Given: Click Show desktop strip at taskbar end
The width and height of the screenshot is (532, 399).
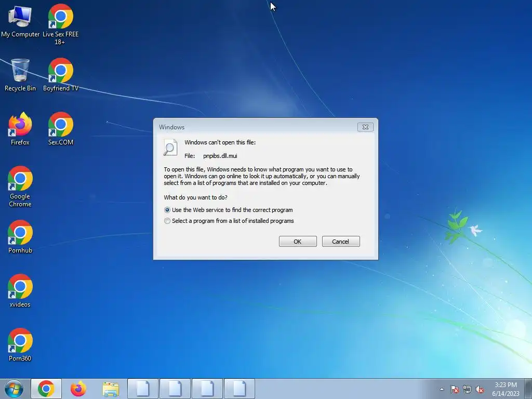Looking at the screenshot, I should pyautogui.click(x=528, y=389).
